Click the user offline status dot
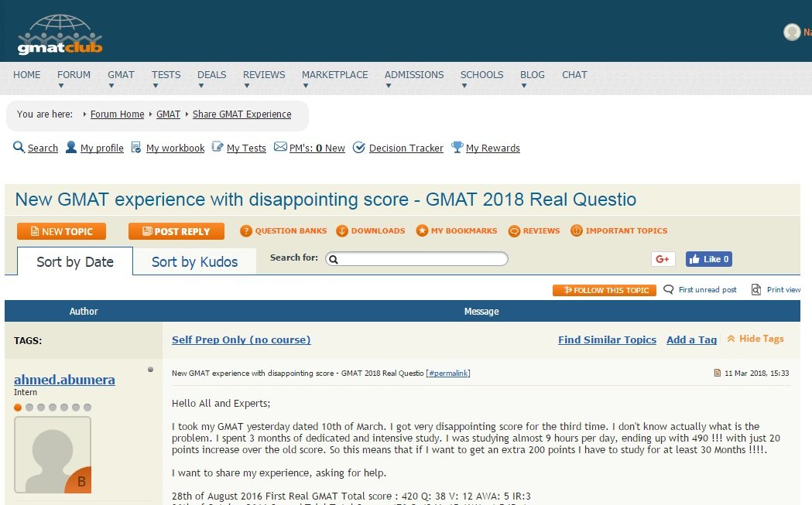 (x=150, y=370)
